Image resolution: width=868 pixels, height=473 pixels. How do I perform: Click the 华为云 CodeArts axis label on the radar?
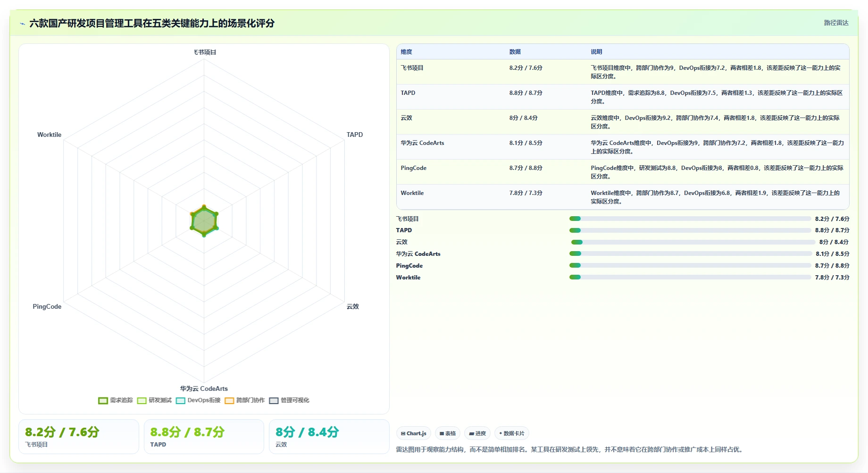pyautogui.click(x=204, y=389)
